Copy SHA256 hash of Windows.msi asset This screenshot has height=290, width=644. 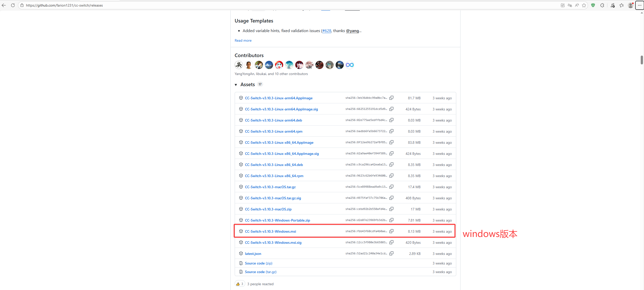[391, 231]
